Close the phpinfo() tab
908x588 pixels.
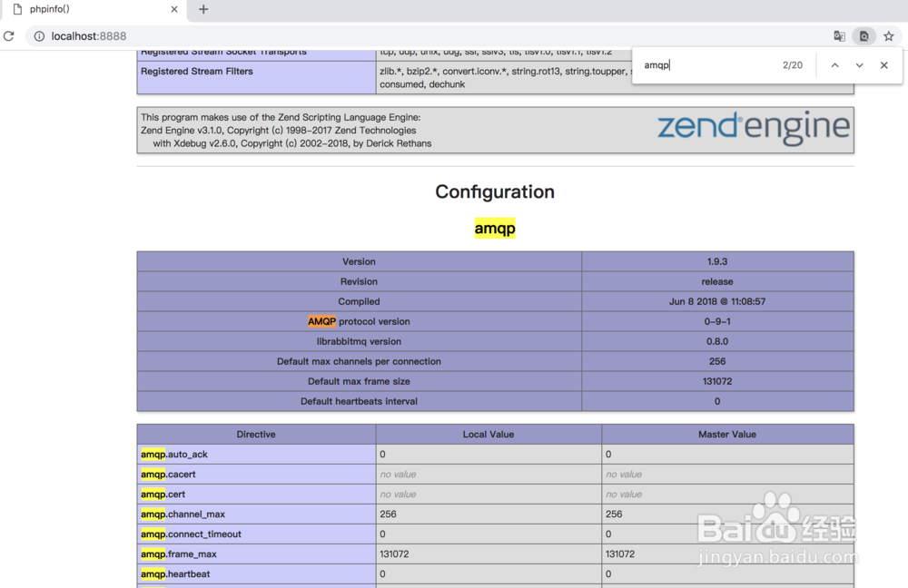174,9
